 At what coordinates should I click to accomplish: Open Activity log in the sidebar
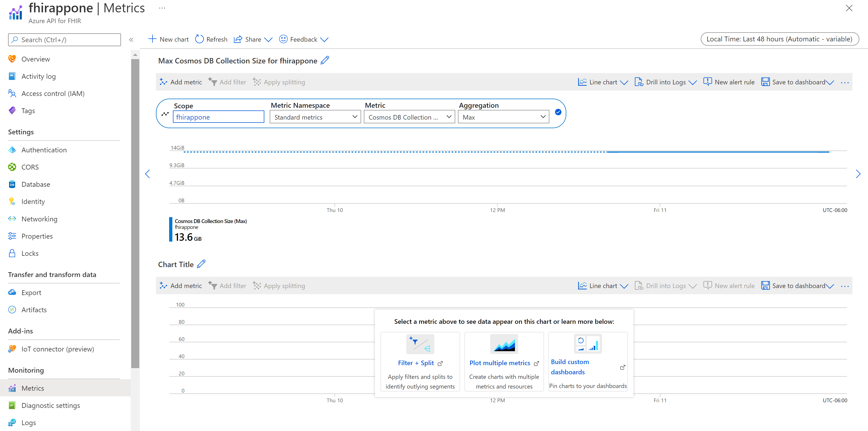click(38, 76)
